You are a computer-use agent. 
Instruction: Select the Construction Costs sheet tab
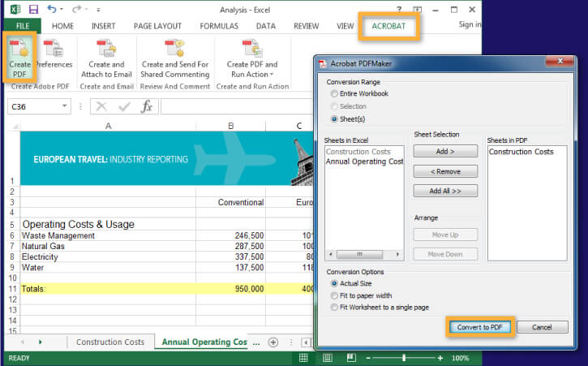[x=110, y=342]
